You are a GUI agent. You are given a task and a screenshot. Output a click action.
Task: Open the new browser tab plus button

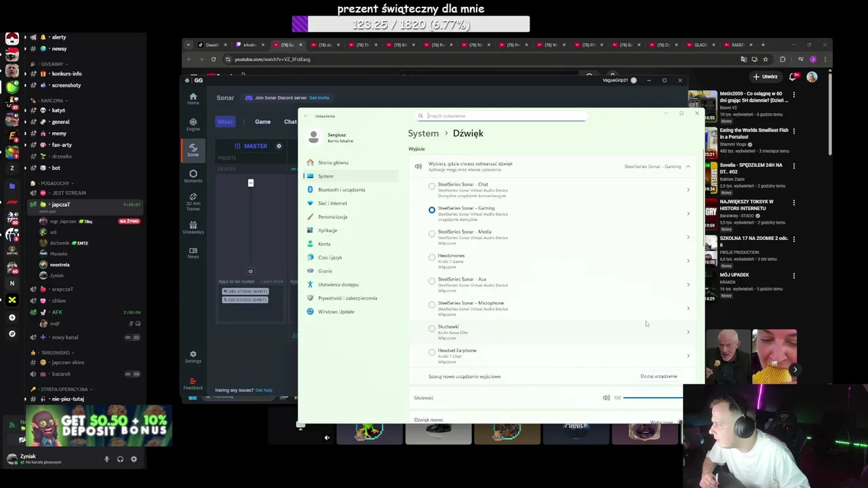(x=763, y=45)
